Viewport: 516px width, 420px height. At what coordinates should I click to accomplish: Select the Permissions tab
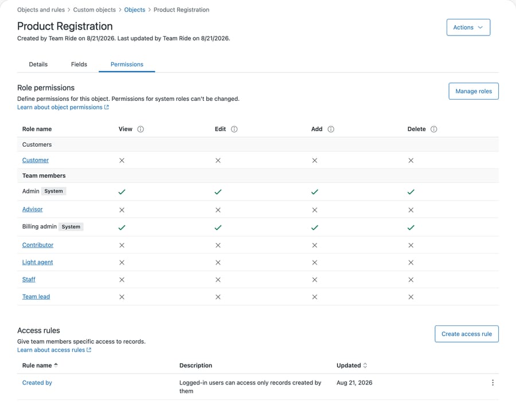tap(127, 65)
